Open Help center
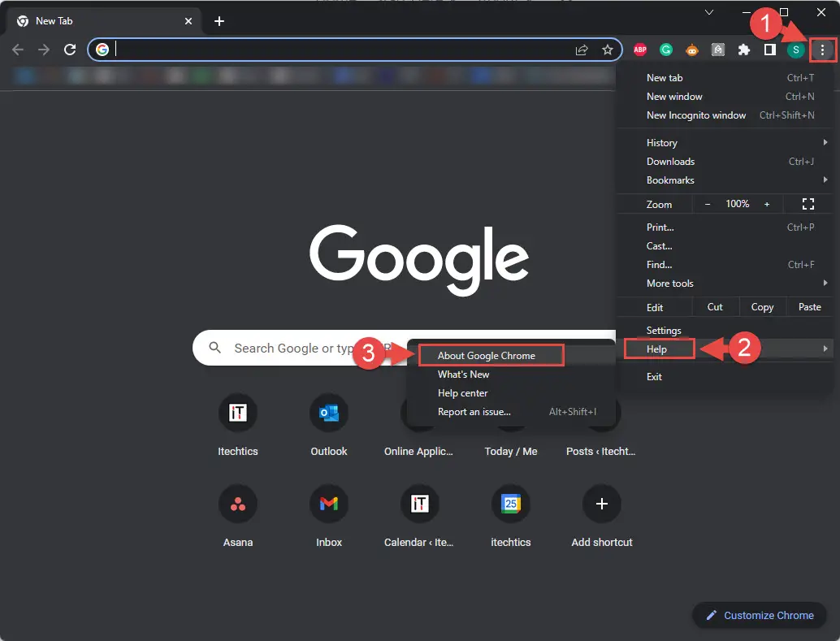The image size is (840, 641). click(510, 393)
